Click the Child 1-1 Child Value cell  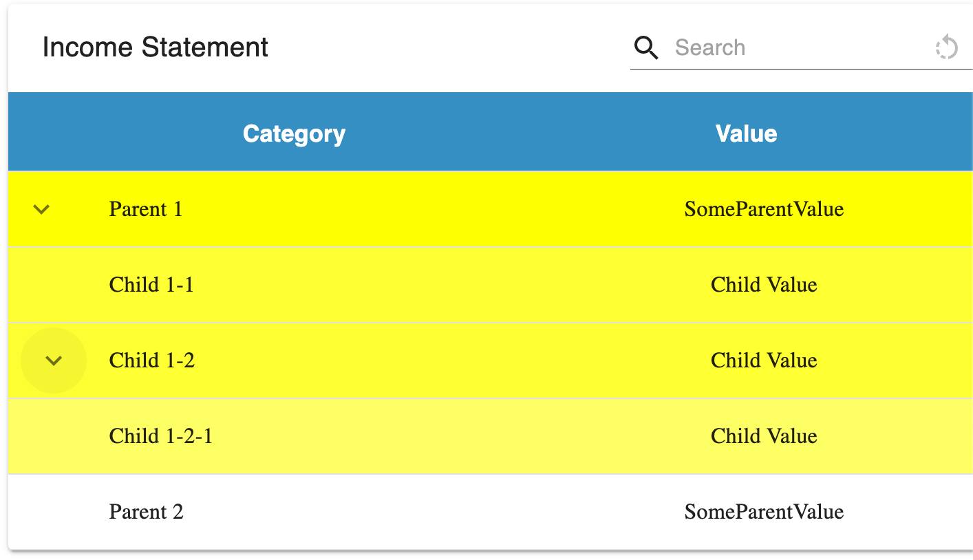click(x=764, y=285)
